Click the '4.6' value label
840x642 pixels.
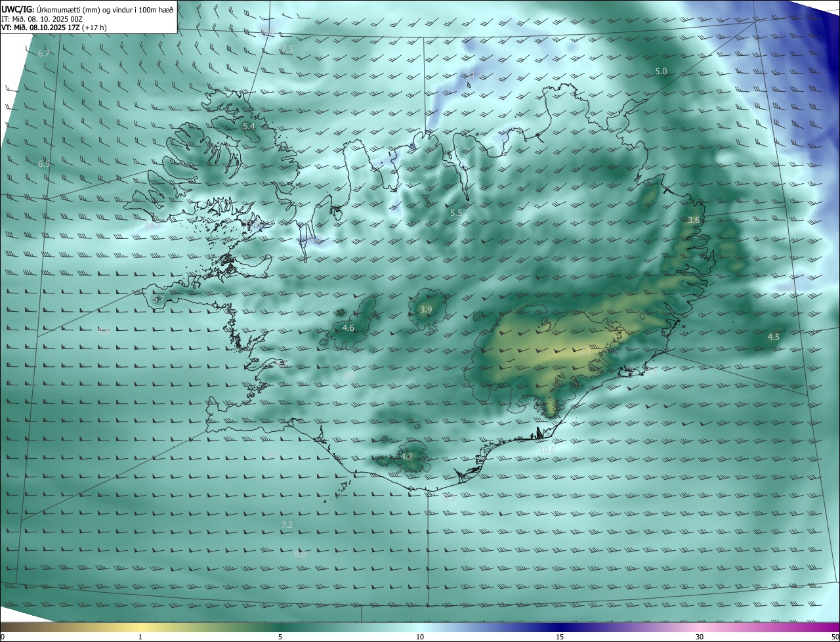pos(348,328)
